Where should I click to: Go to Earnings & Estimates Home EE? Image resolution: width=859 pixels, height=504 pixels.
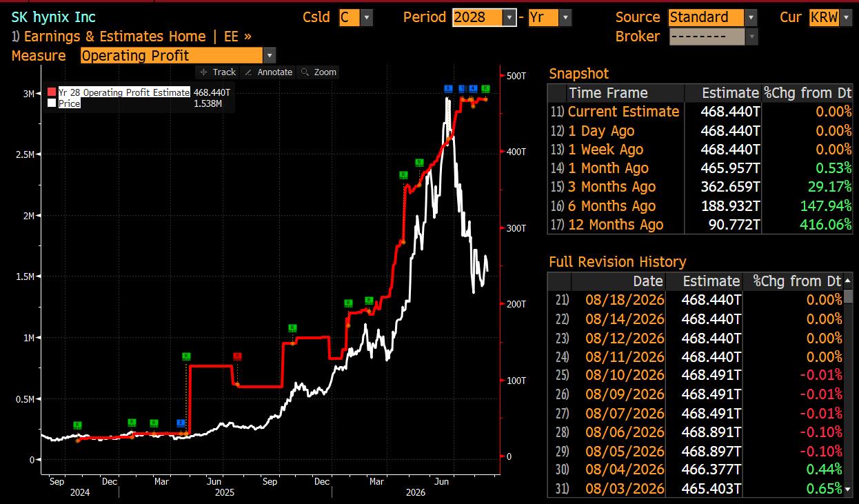point(131,37)
